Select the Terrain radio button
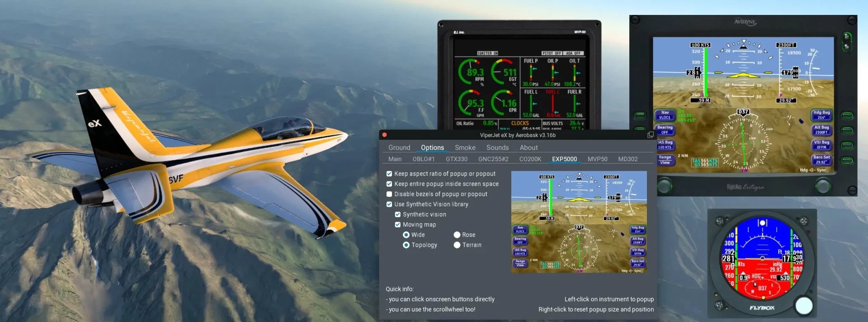The width and height of the screenshot is (868, 322). click(457, 245)
